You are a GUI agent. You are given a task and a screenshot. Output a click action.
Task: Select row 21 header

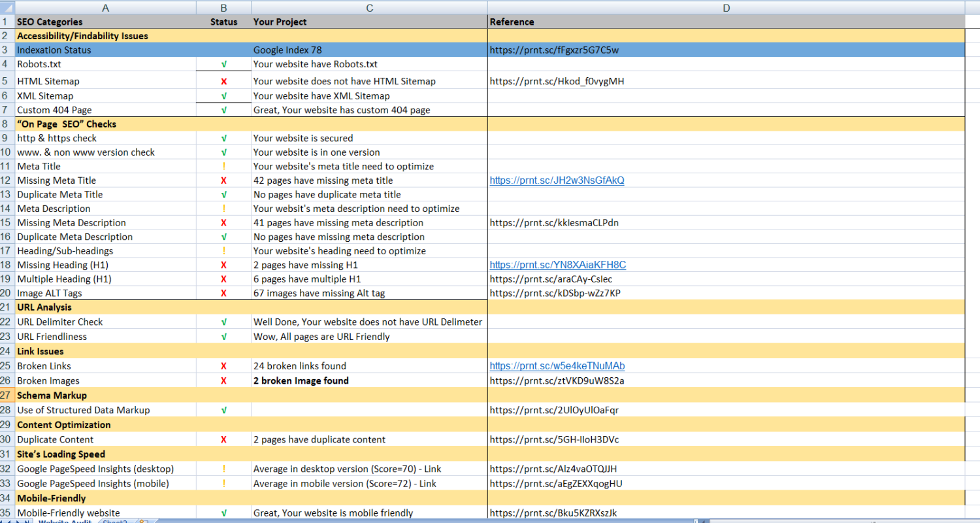tap(7, 307)
